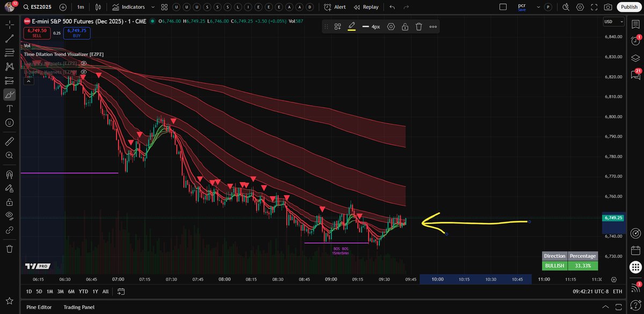644x314 pixels.
Task: Open the Alert creation dialog
Action: pyautogui.click(x=335, y=7)
